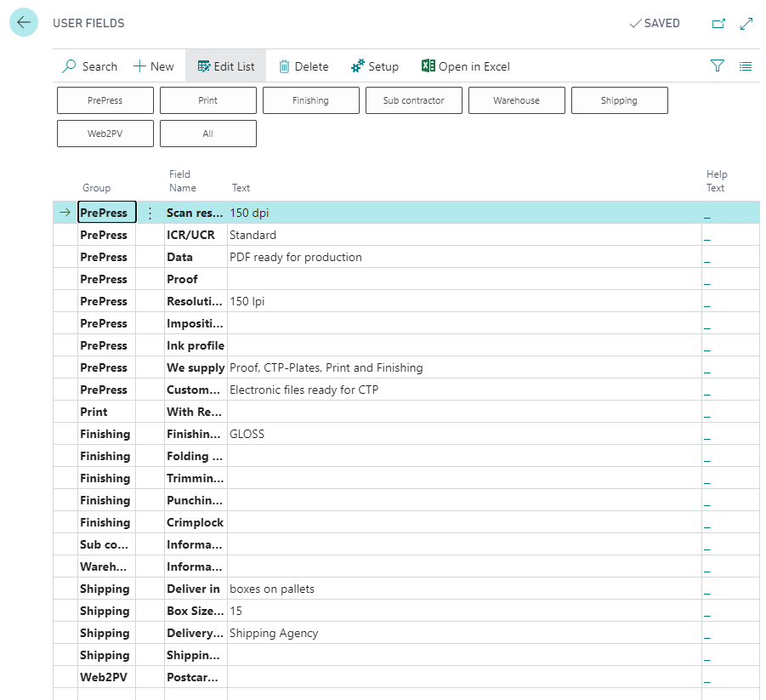Select 'Electronic files ready for CTP' cell
Screen dimensions: 766x700
(464, 390)
